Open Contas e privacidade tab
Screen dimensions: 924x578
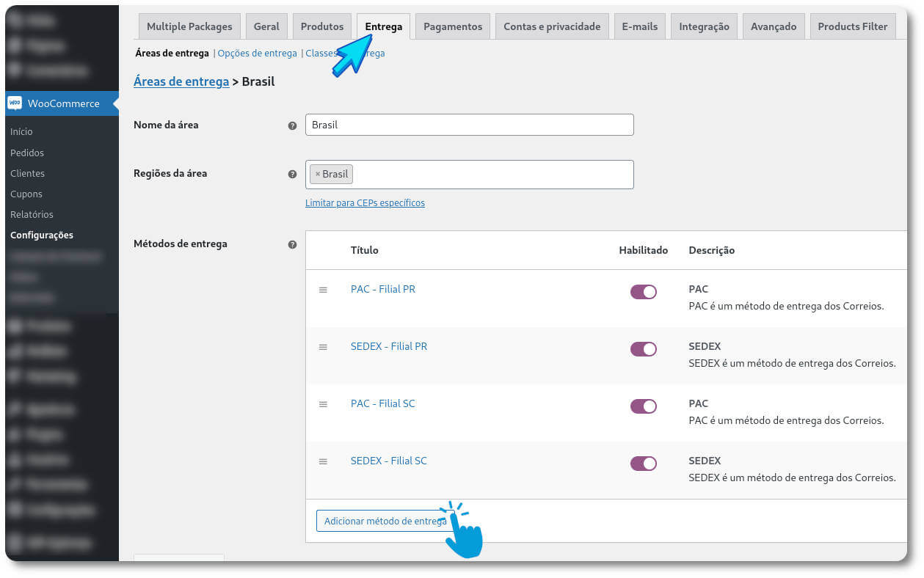[552, 26]
